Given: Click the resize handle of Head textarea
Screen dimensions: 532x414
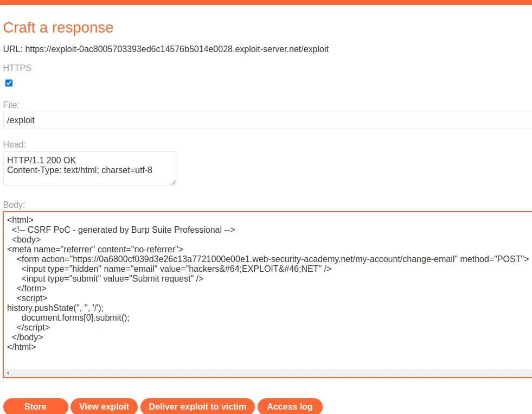Looking at the screenshot, I should coord(173,182).
